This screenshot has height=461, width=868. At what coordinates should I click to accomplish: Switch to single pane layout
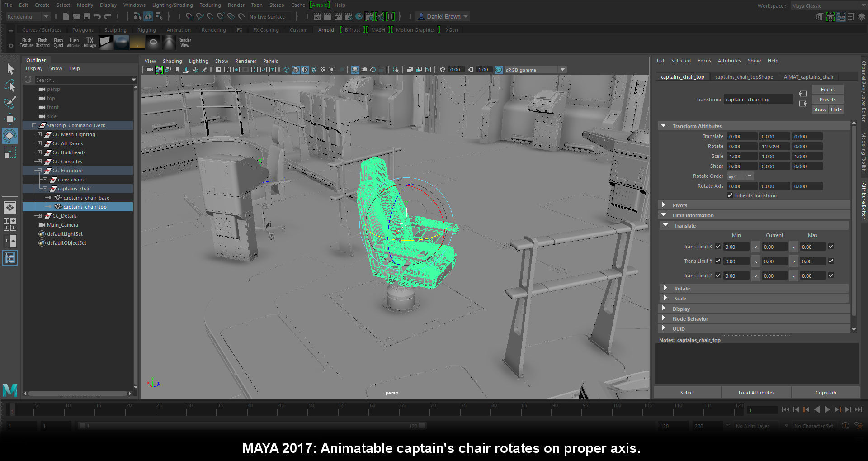tap(10, 208)
